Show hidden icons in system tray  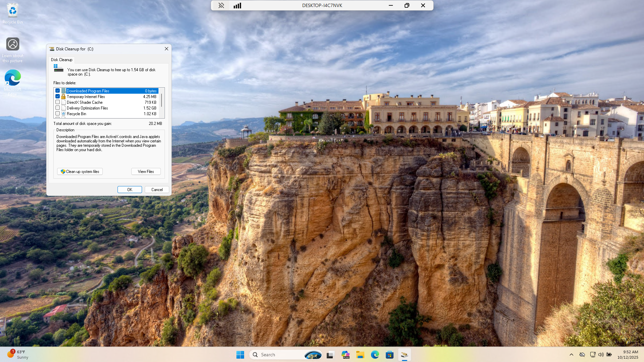pyautogui.click(x=571, y=355)
